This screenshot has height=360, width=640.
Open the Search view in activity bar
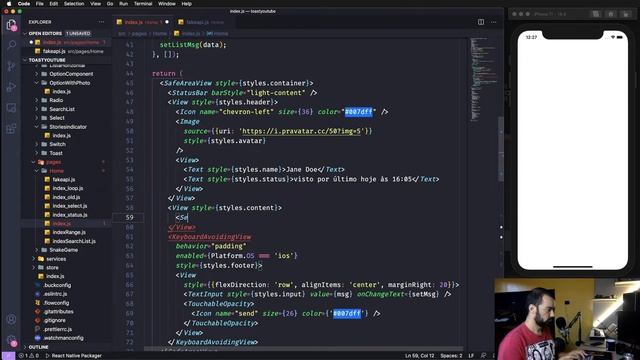[11, 44]
